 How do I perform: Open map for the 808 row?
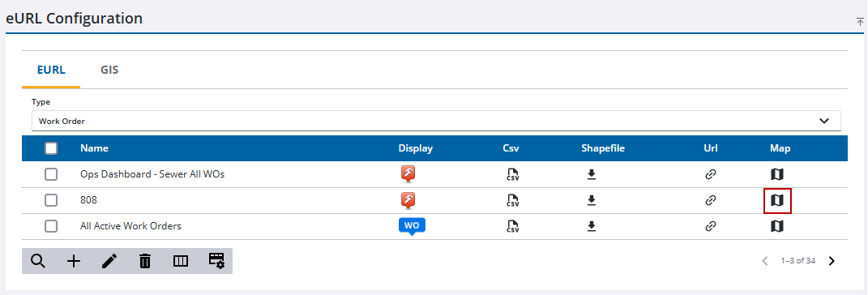777,200
